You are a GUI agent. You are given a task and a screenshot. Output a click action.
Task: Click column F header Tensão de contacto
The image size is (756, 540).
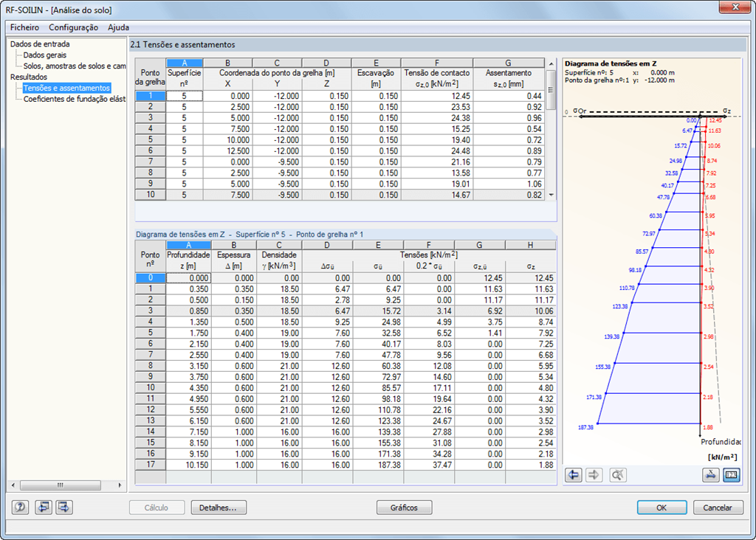[436, 78]
